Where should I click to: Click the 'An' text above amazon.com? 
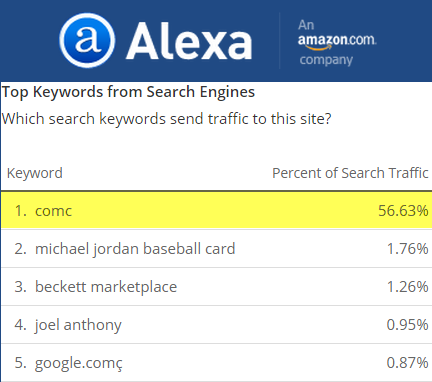(x=306, y=25)
